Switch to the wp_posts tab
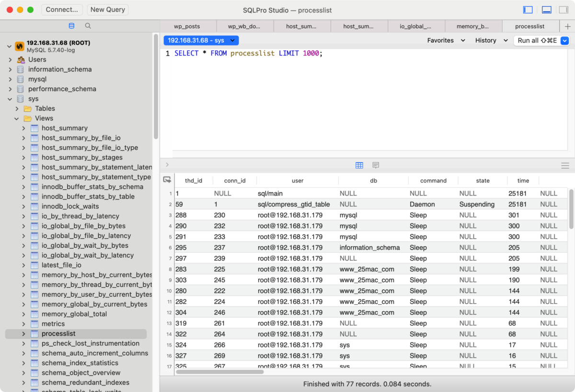 pos(187,26)
